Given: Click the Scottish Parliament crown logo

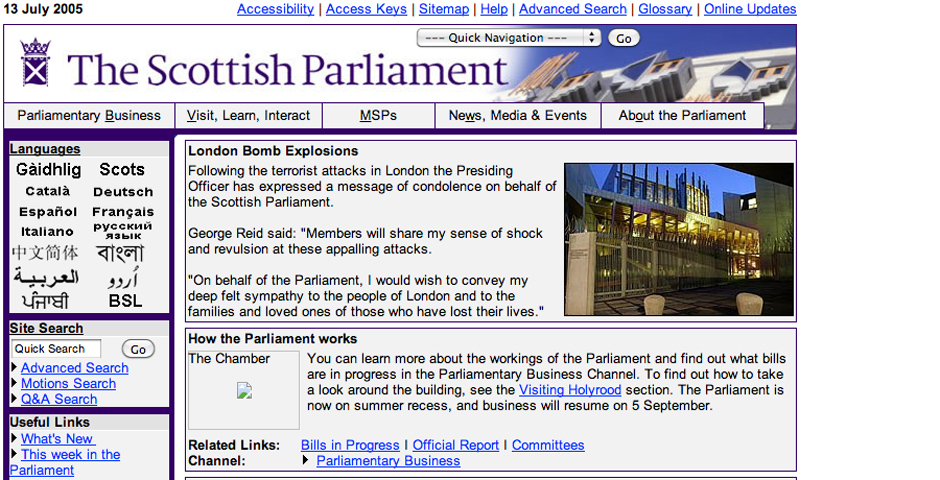Looking at the screenshot, I should [35, 62].
